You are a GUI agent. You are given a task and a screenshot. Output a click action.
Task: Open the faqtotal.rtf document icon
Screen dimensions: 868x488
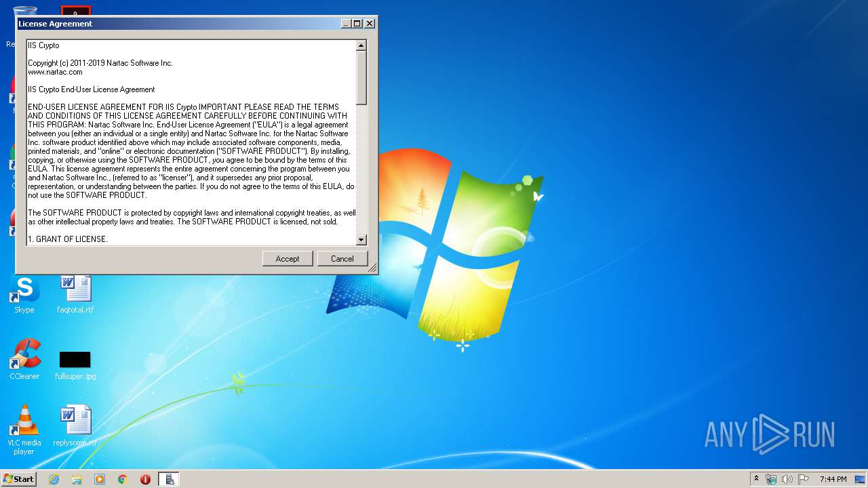(75, 294)
